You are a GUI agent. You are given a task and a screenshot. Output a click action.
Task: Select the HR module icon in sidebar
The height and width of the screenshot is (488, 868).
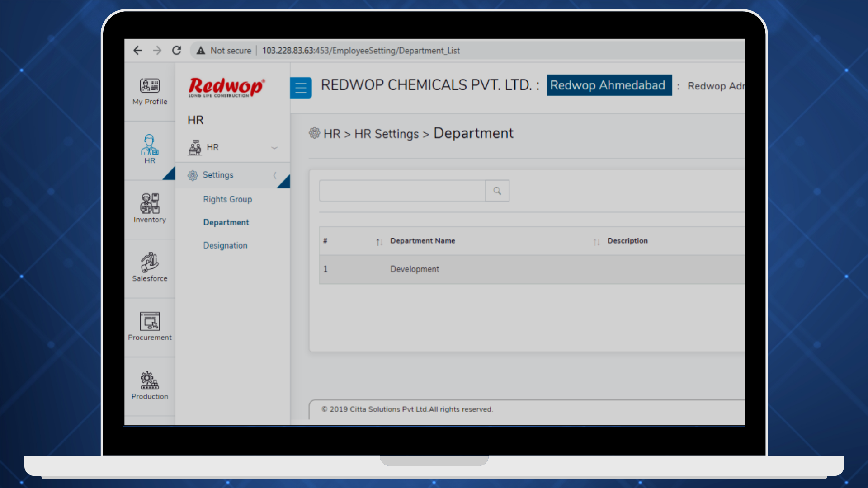pyautogui.click(x=150, y=149)
